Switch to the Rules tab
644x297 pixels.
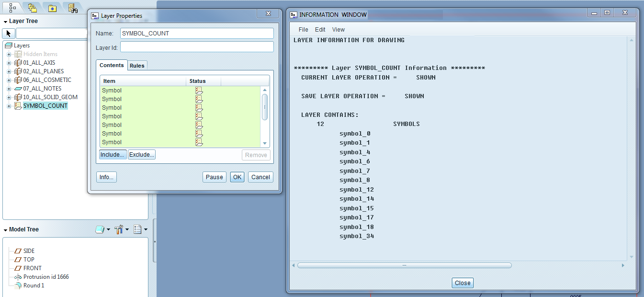click(x=137, y=66)
